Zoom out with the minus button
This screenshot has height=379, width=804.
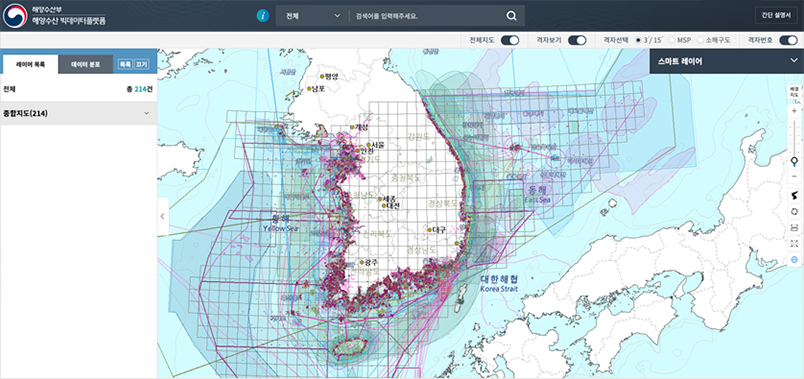click(x=794, y=176)
